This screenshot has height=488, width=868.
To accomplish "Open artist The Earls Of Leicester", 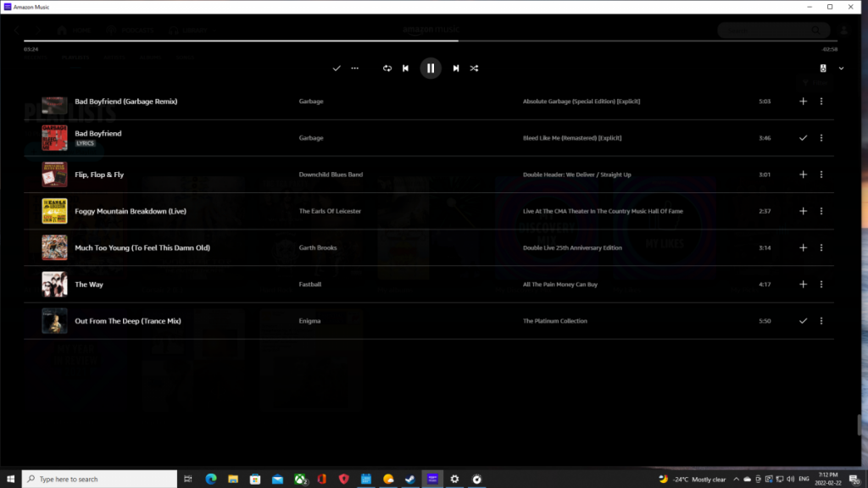I will (330, 211).
